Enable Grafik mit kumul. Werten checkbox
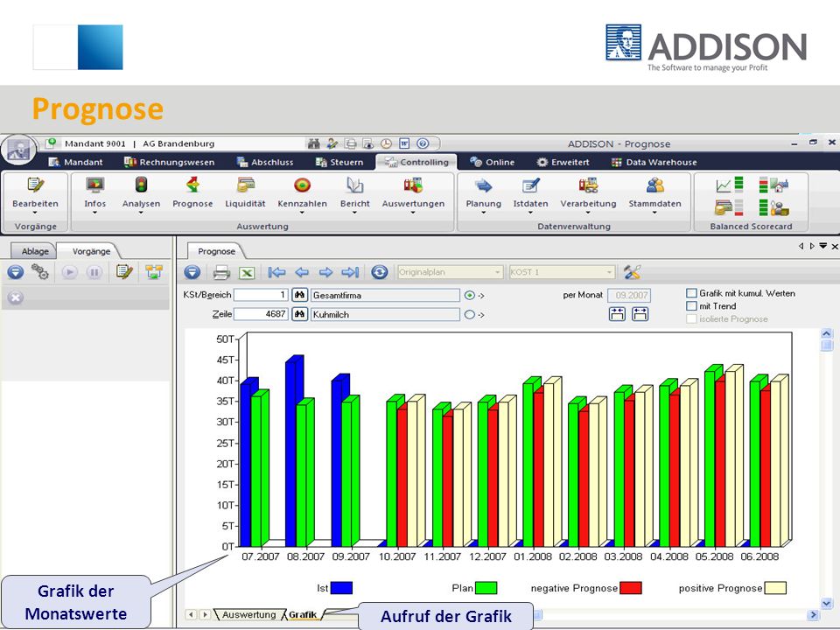 tap(691, 293)
